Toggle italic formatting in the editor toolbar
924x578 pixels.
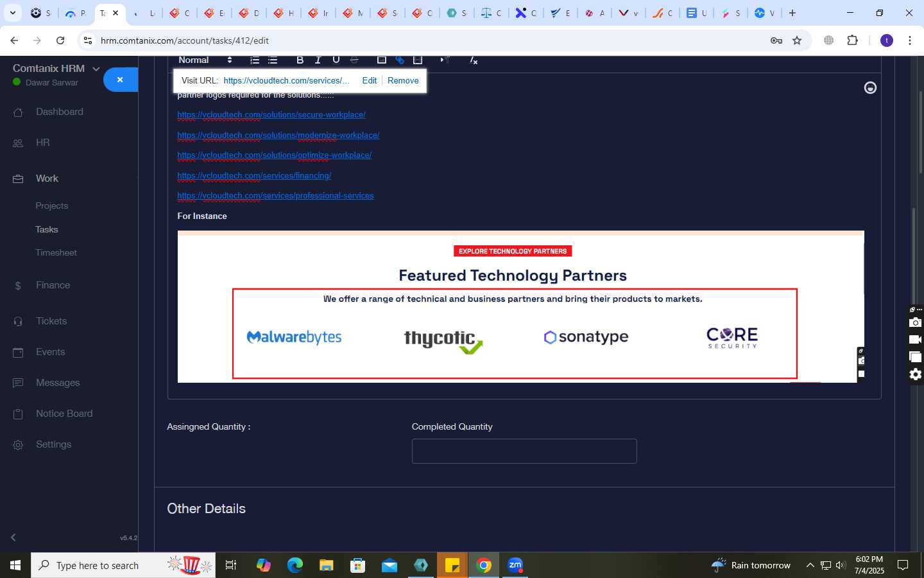[318, 60]
